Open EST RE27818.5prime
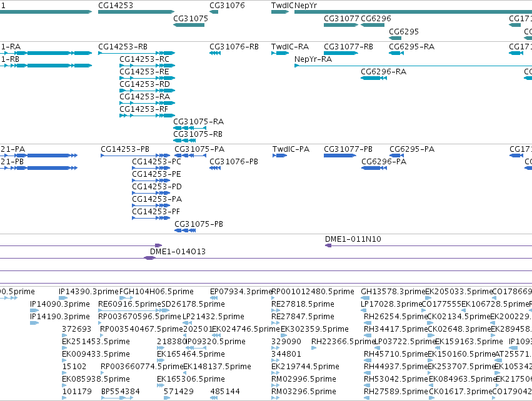Screen dimensions: 532x401 click(303, 304)
